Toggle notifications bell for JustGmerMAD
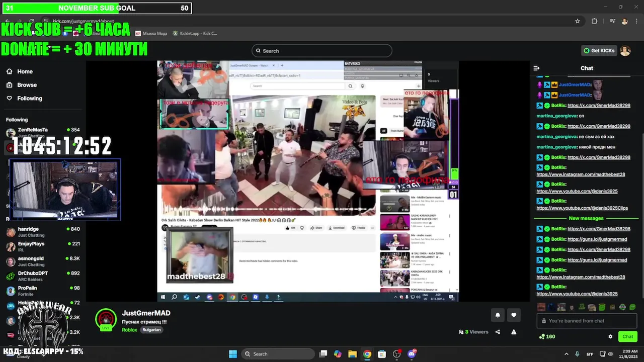This screenshot has width=644, height=362. pos(498,315)
